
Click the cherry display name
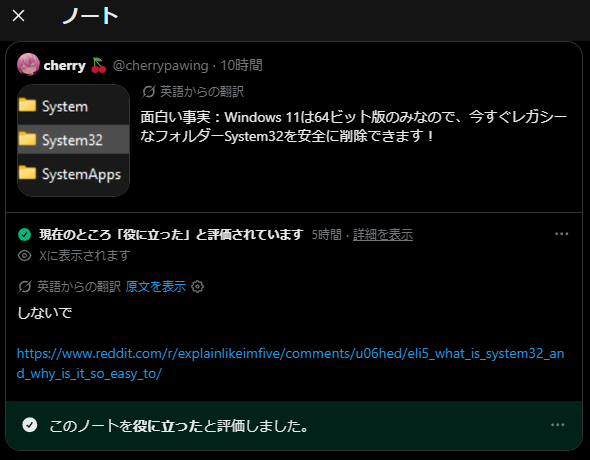[x=65, y=65]
